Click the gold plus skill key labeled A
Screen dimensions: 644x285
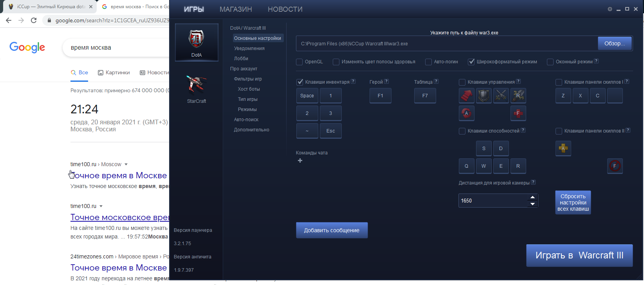coord(563,148)
